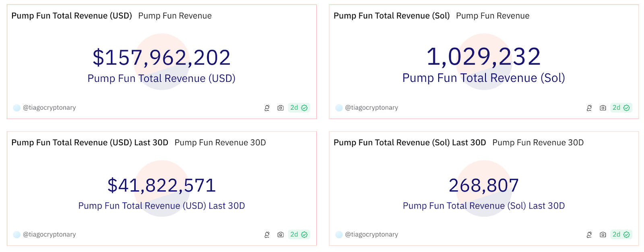
Task: Click camera icon in Revenue (USD) Last 30D panel
Action: pos(281,235)
